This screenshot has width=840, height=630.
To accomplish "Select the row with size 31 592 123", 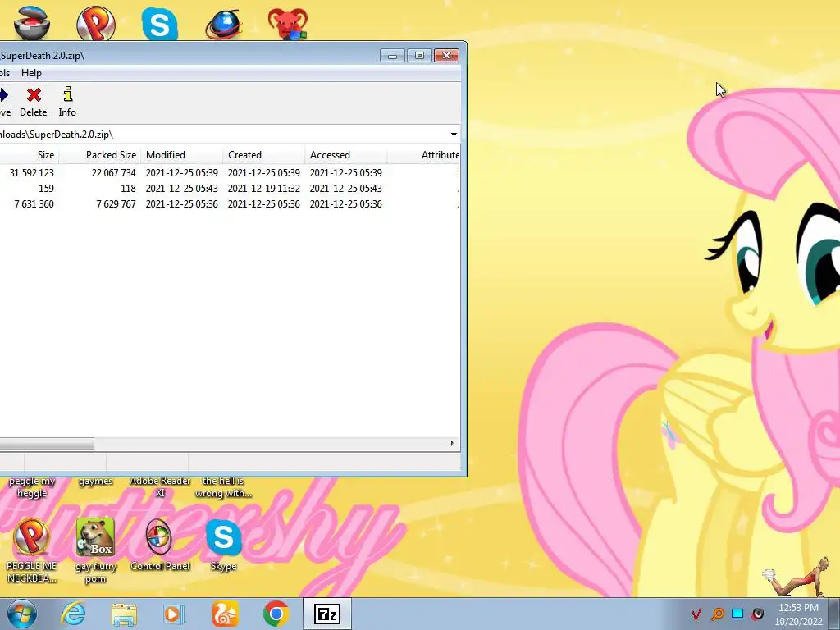I will pyautogui.click(x=230, y=173).
